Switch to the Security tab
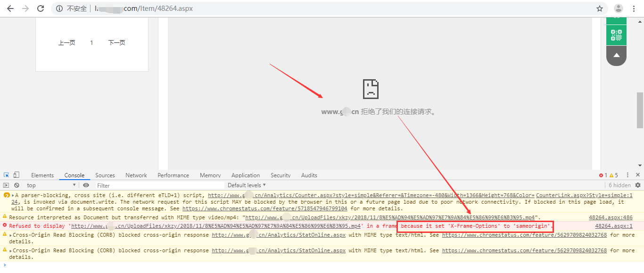644x273 pixels. click(281, 175)
